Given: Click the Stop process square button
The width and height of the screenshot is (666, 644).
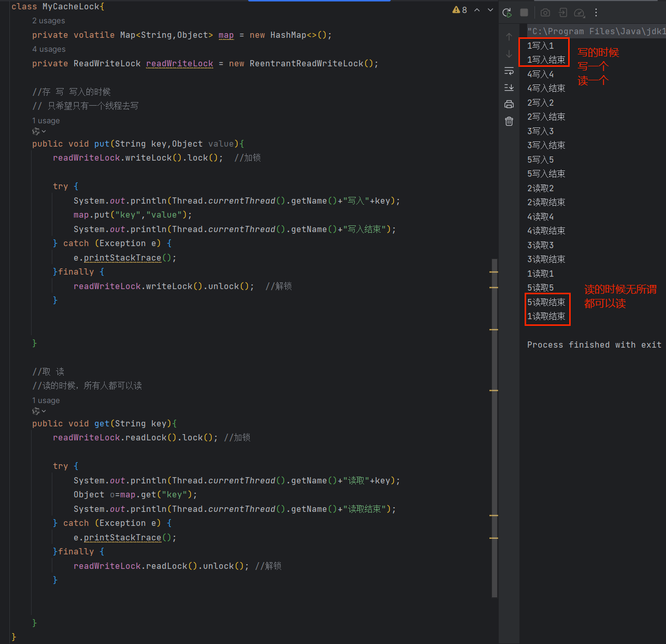Looking at the screenshot, I should (x=524, y=12).
